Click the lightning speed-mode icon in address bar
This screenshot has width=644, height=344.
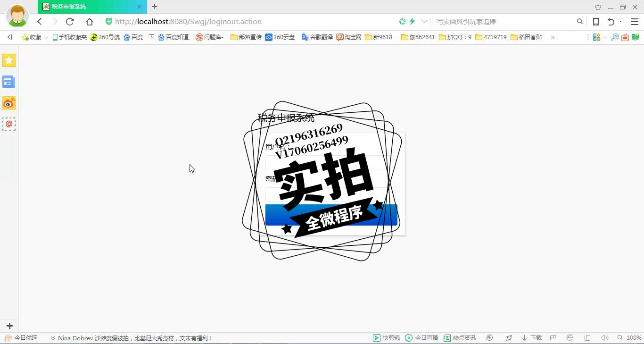coord(412,22)
